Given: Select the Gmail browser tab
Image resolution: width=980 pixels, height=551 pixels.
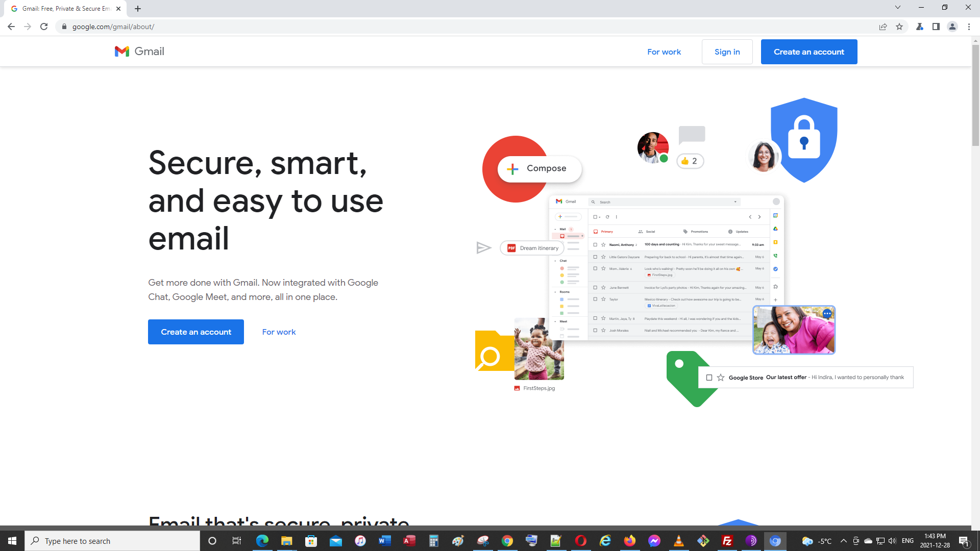Looking at the screenshot, I should tap(65, 9).
